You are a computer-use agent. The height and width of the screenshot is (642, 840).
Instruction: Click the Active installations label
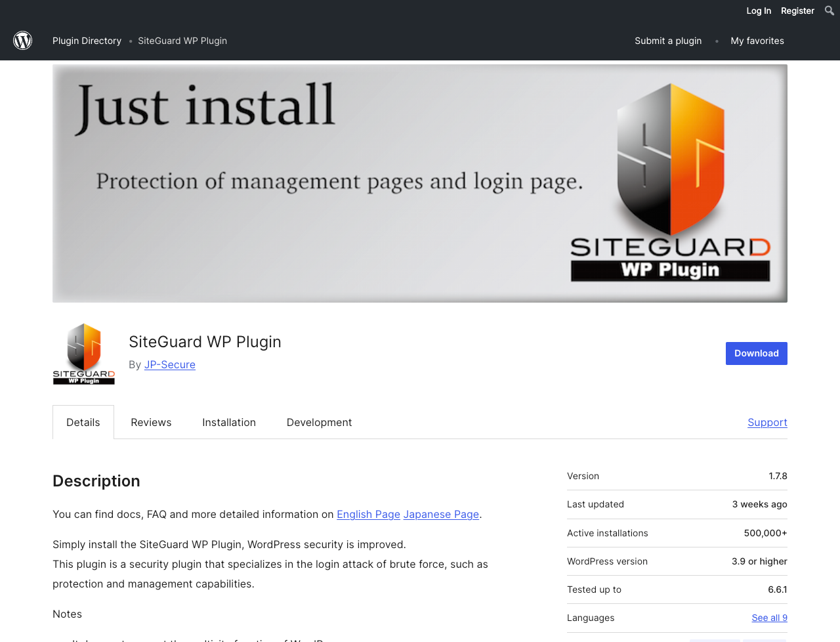point(608,533)
